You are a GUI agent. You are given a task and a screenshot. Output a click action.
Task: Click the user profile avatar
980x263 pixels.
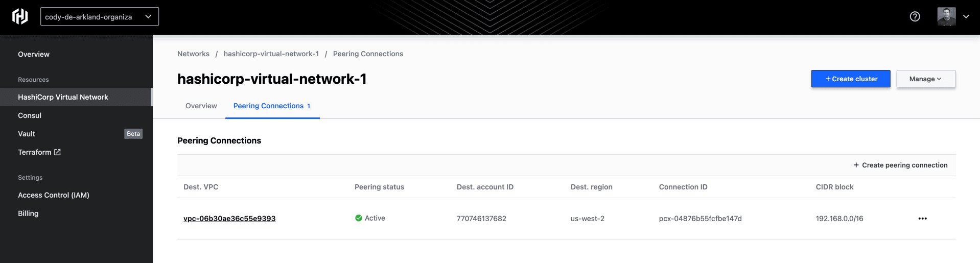946,16
